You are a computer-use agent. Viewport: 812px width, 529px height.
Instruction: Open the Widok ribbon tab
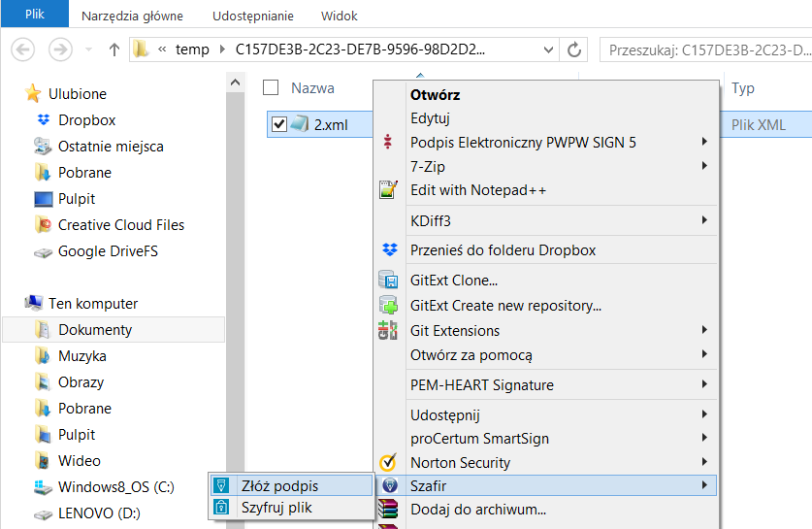pos(340,16)
